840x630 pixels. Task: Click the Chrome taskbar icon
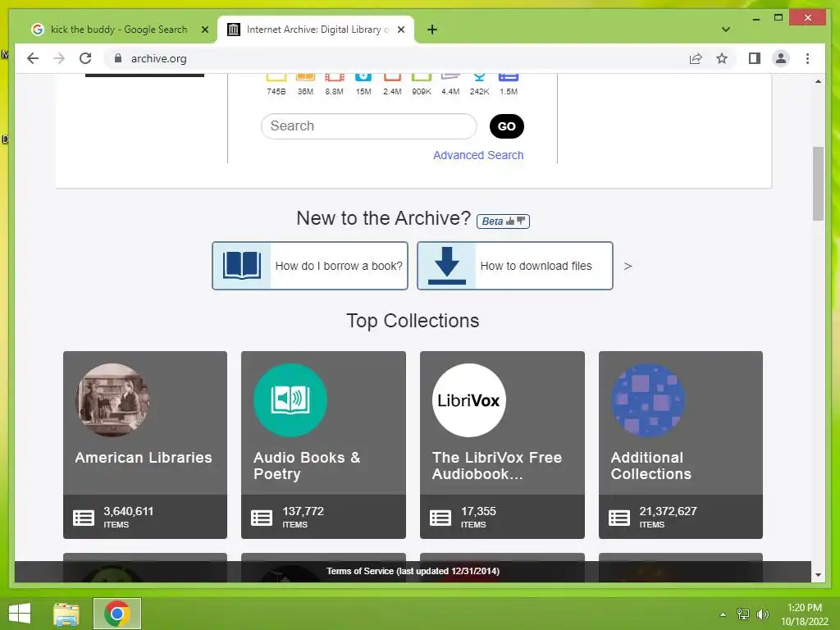coord(117,614)
